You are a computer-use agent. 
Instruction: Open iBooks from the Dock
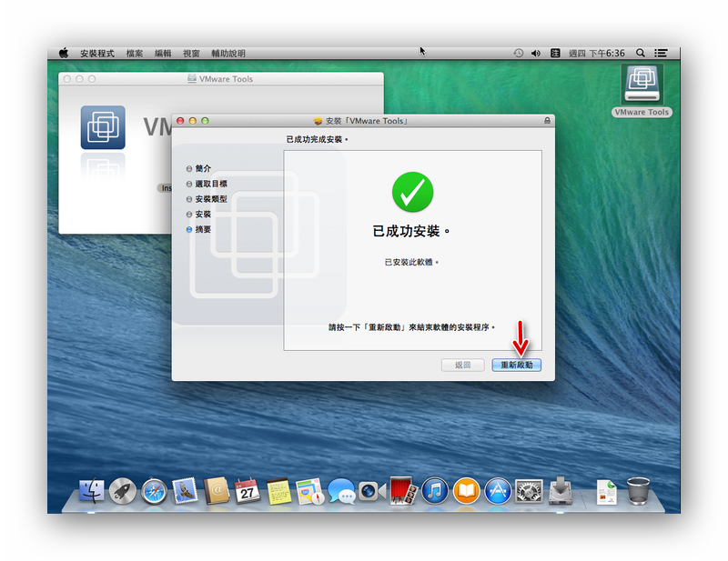click(466, 491)
